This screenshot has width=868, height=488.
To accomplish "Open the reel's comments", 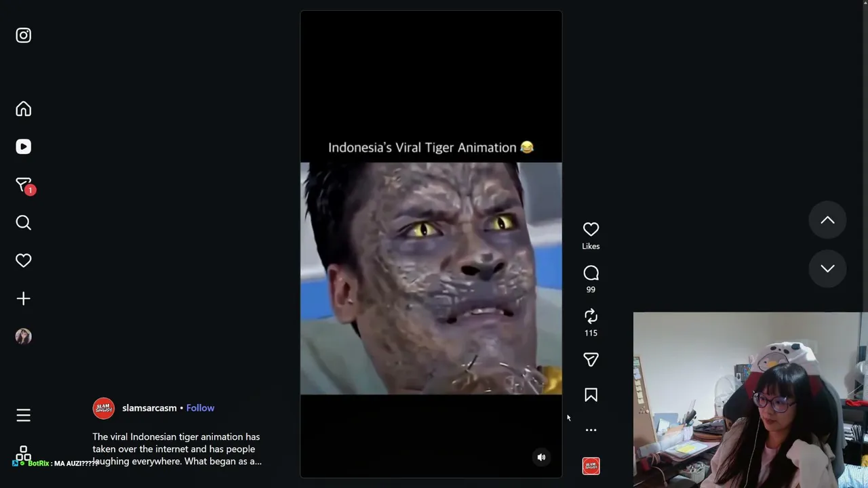I will point(591,273).
